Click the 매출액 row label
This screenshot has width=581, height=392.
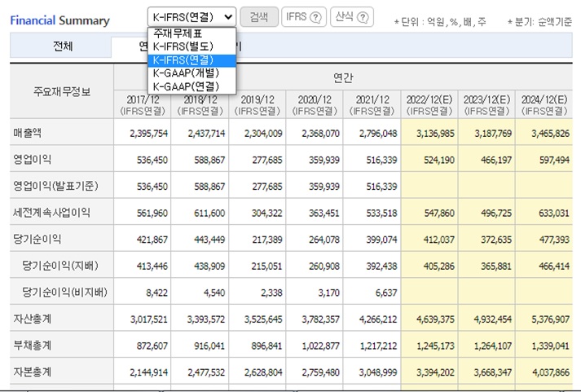[28, 133]
